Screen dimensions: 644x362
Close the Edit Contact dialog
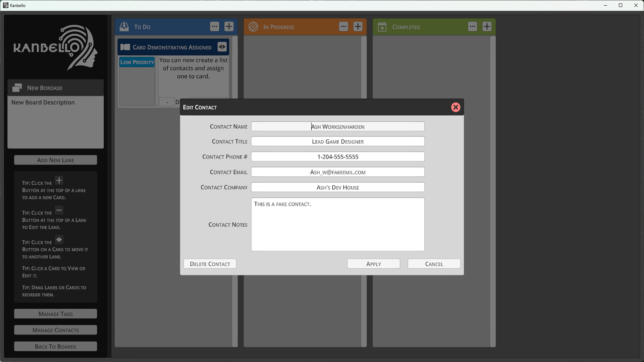(x=455, y=107)
